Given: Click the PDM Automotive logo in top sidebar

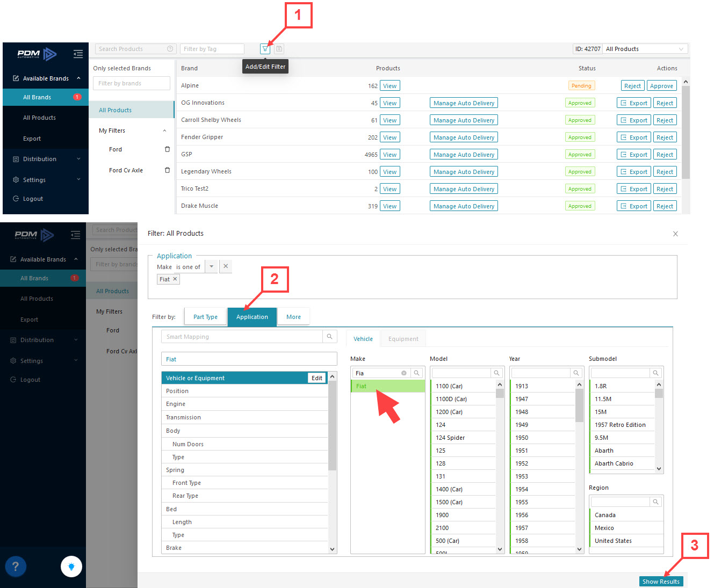Looking at the screenshot, I should click(x=37, y=54).
